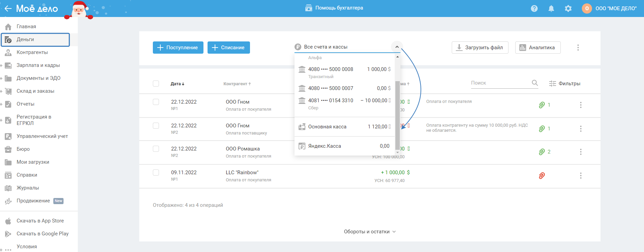Open the Продвижение sidebar link
The width and height of the screenshot is (644, 252).
[33, 201]
